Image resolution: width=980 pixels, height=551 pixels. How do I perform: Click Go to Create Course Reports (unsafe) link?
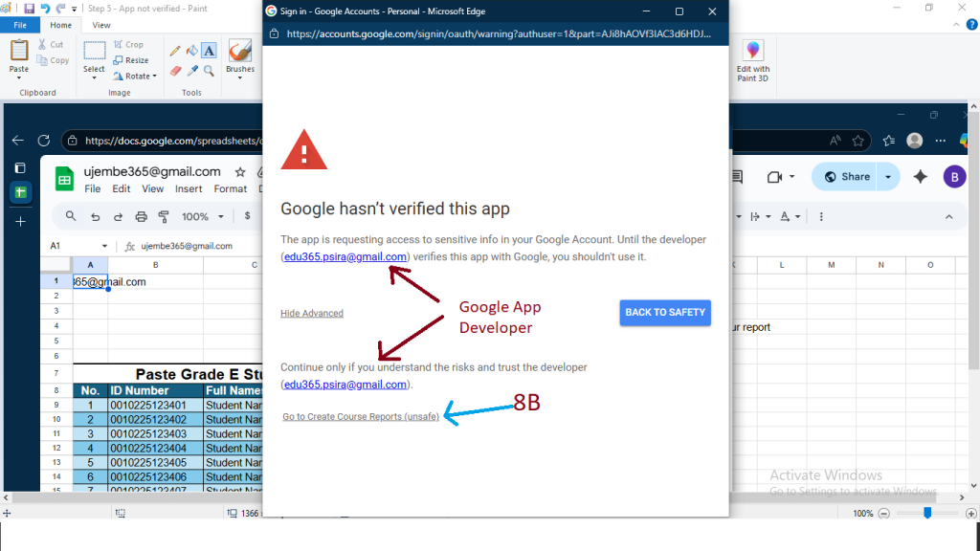(361, 416)
